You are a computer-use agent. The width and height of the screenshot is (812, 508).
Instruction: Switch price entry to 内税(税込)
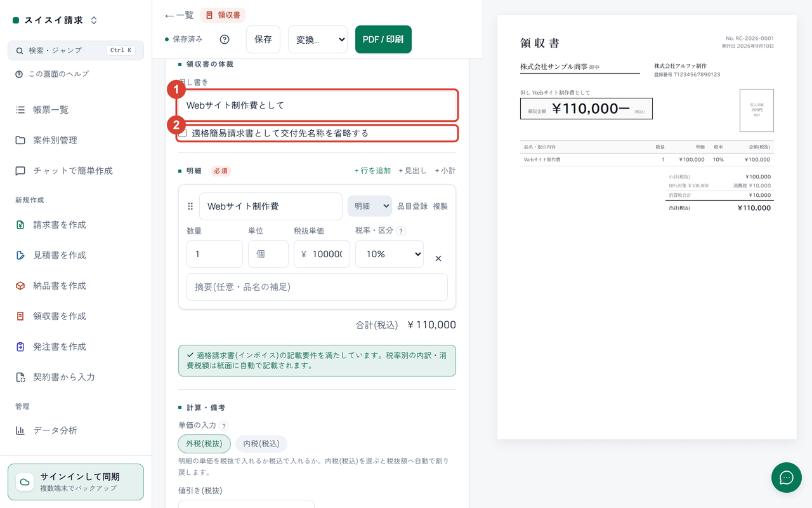[261, 444]
